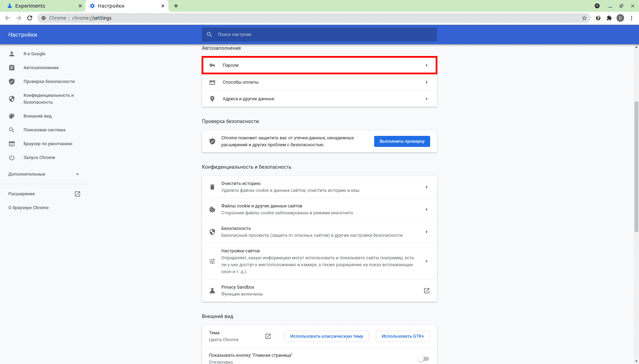
Task: Toggle the "Главная страница" button switch
Action: 423,359
